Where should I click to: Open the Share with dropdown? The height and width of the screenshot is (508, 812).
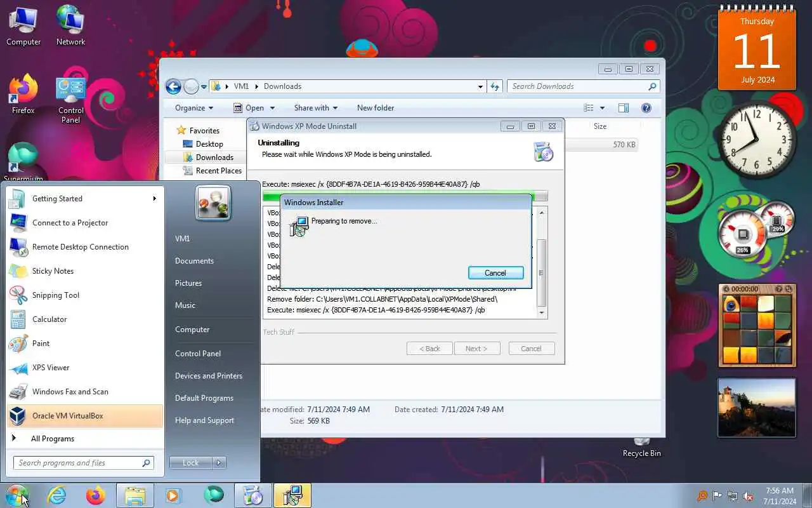[x=315, y=108]
